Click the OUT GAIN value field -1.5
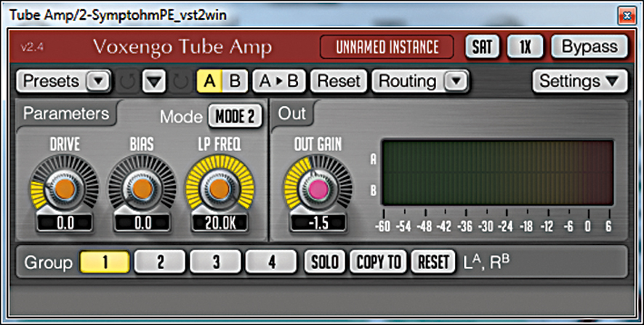Viewport: 644px width, 325px height. click(318, 223)
